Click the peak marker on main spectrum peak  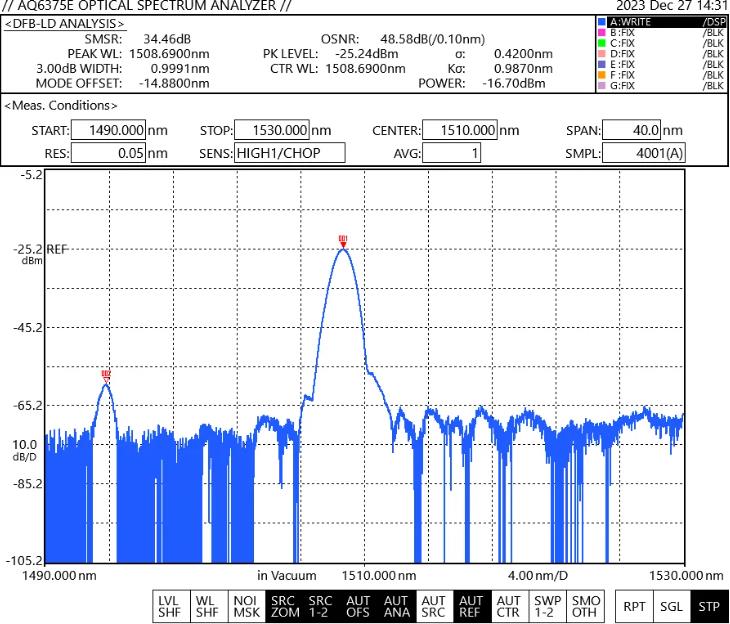coord(343,240)
